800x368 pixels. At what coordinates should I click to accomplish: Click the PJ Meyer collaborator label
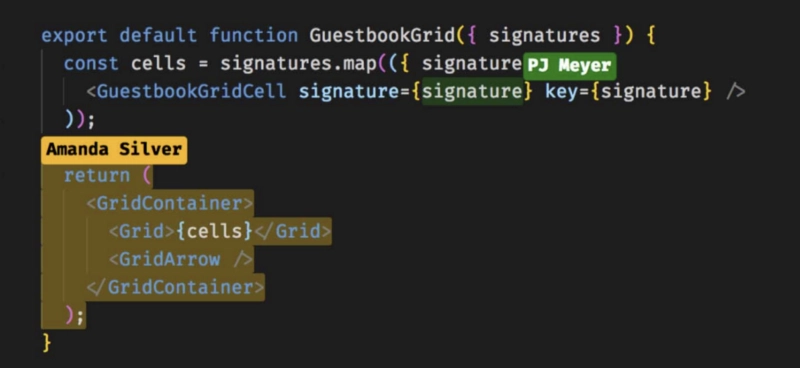569,66
